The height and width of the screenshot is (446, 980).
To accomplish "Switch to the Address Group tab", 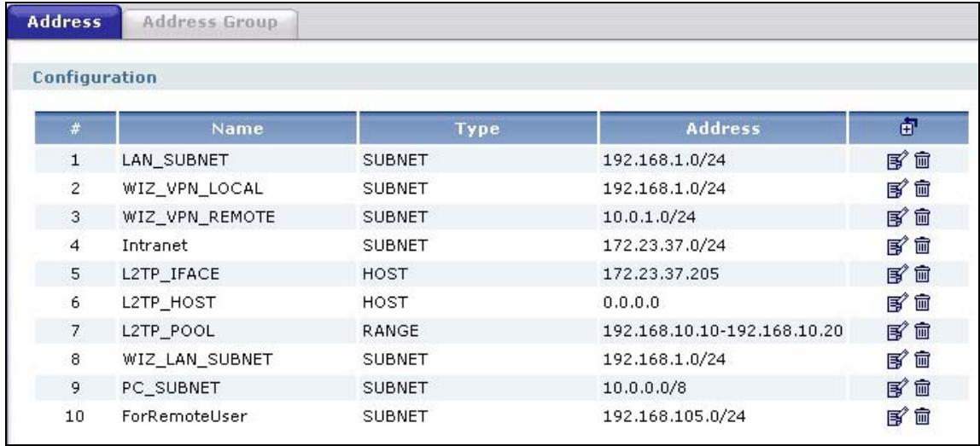I will click(209, 23).
